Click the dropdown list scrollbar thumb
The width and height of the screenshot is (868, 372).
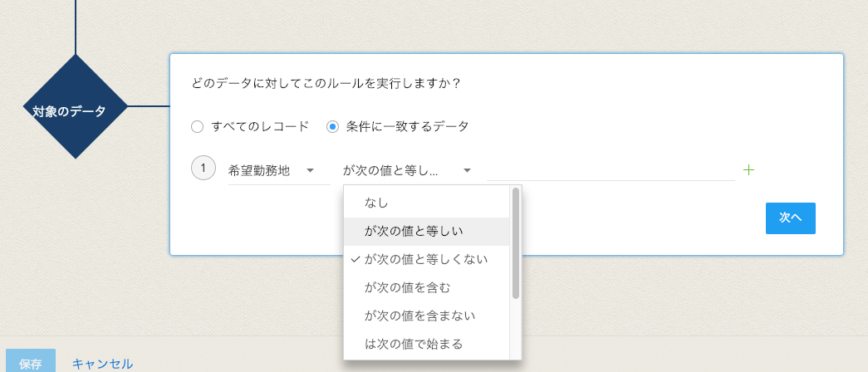(516, 243)
